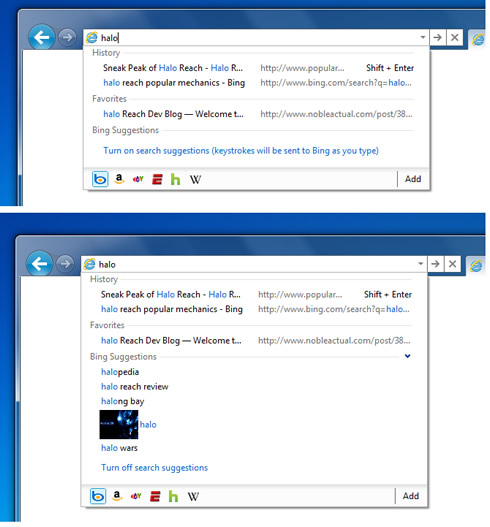Select eBay search provider in top dropdown
490x527 pixels.
point(138,179)
